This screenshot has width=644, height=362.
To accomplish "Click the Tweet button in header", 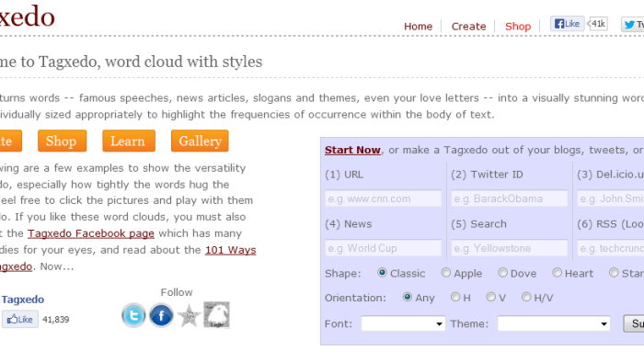I will (633, 25).
